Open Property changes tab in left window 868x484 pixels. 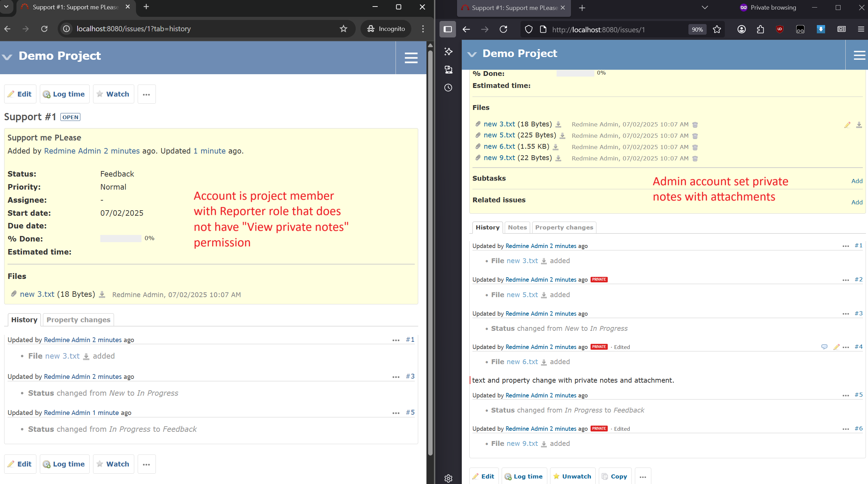pyautogui.click(x=78, y=320)
